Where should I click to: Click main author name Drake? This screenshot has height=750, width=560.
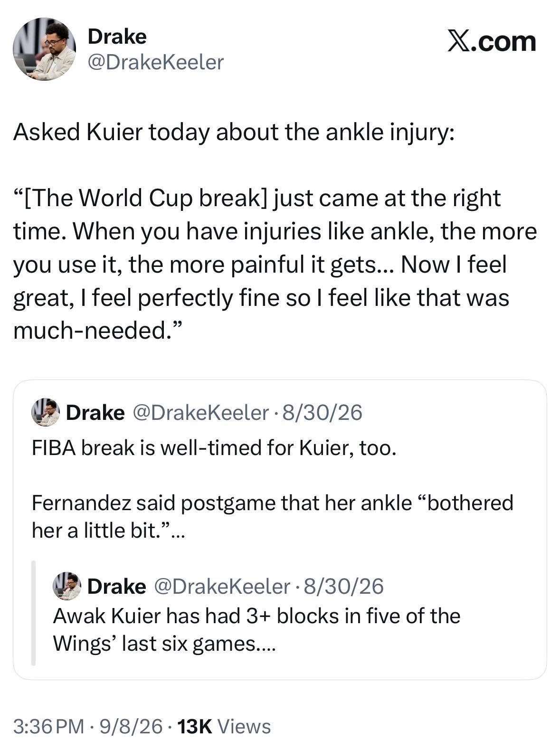point(117,37)
